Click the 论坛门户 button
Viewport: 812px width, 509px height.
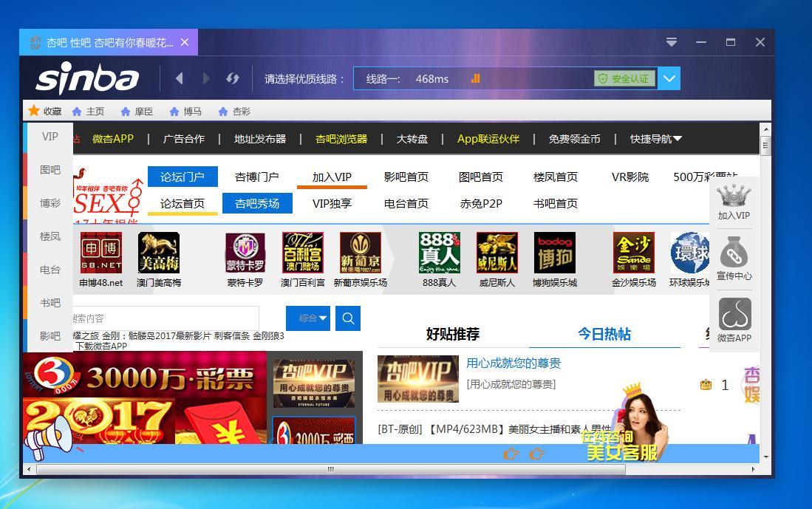182,177
